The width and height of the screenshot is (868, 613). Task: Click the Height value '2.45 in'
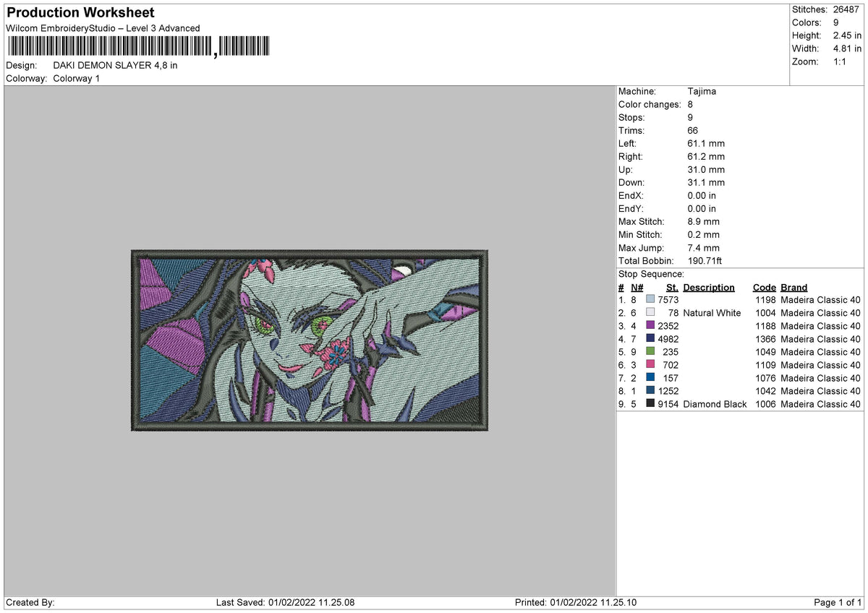pos(848,35)
